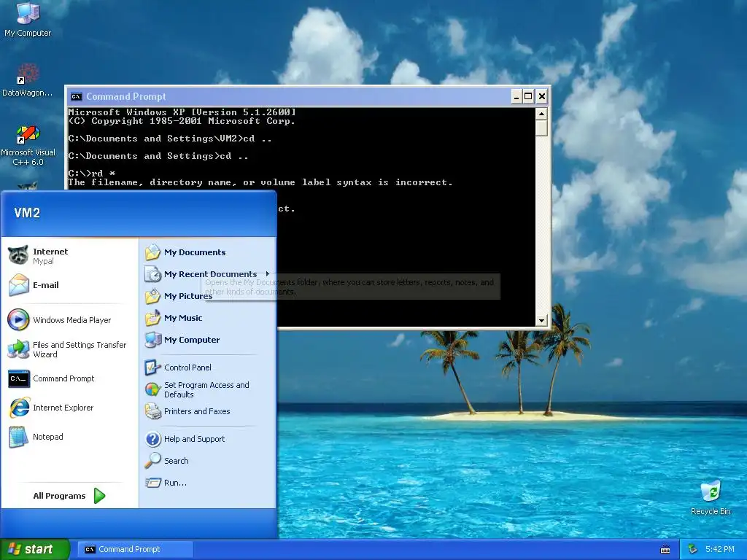Viewport: 747px width, 560px height.
Task: Click the Command Prompt scrollbar thumb
Action: [541, 128]
